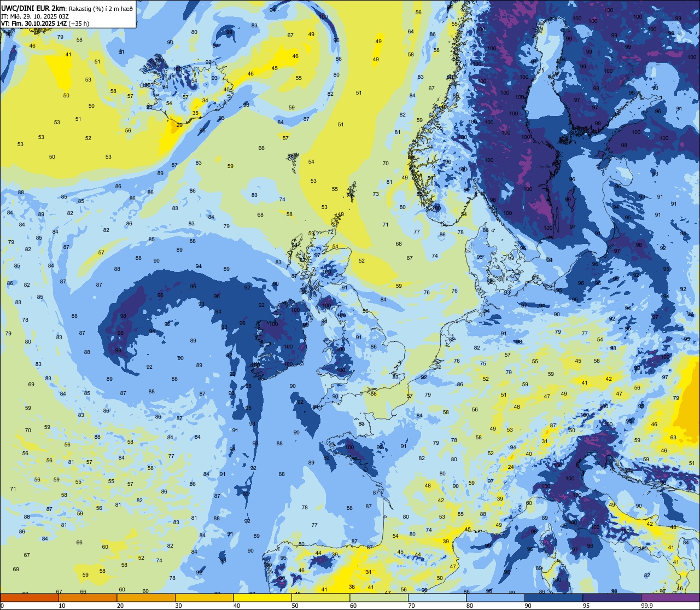The image size is (700, 610).
Task: Click the legend tick label 20
Action: (x=120, y=606)
